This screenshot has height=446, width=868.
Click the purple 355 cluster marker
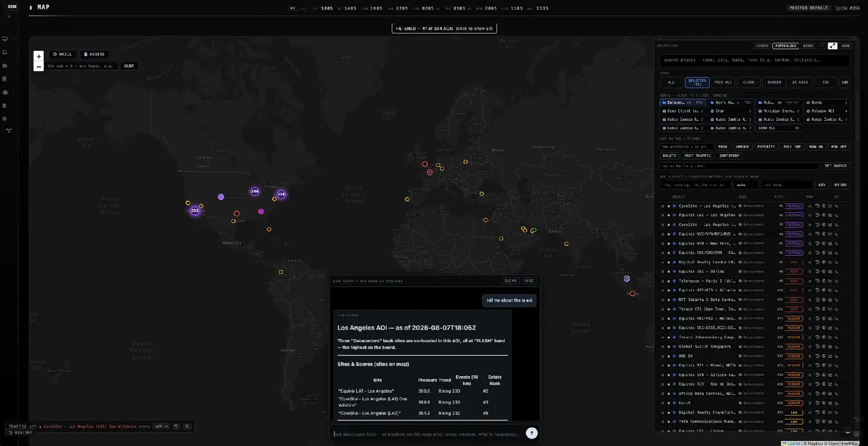[195, 211]
